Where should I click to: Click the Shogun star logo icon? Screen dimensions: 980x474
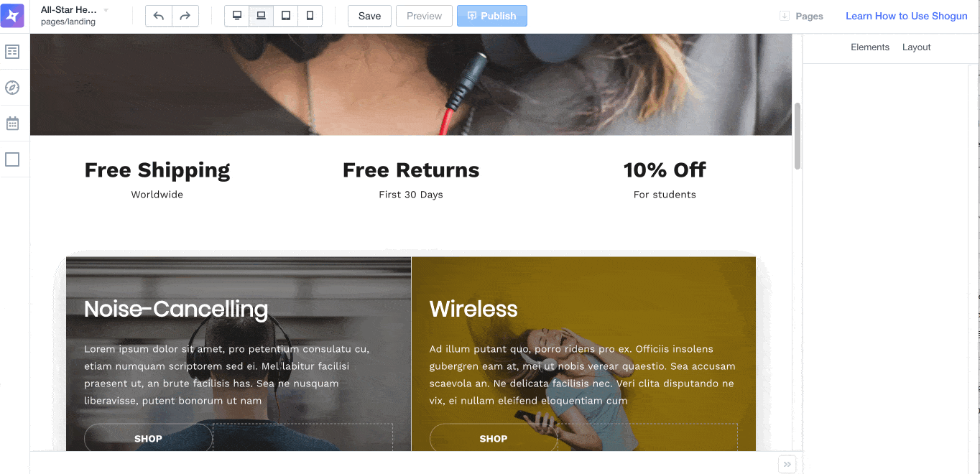(12, 15)
